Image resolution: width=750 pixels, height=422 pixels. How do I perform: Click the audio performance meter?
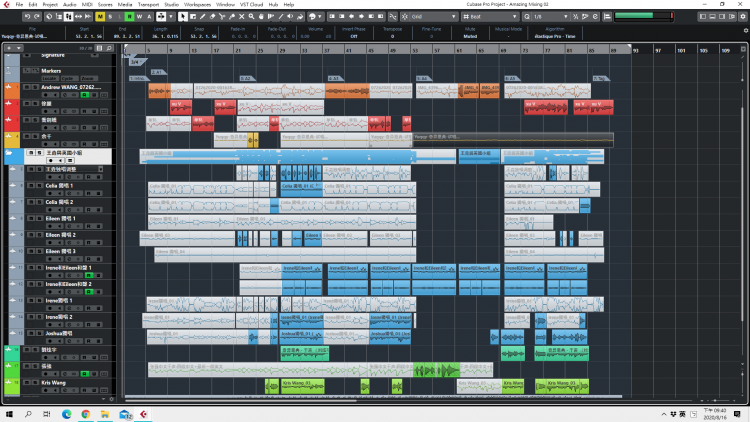click(644, 16)
